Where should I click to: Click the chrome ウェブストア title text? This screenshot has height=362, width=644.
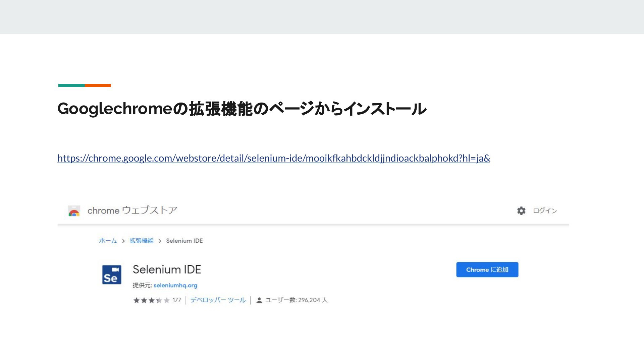[x=132, y=210]
